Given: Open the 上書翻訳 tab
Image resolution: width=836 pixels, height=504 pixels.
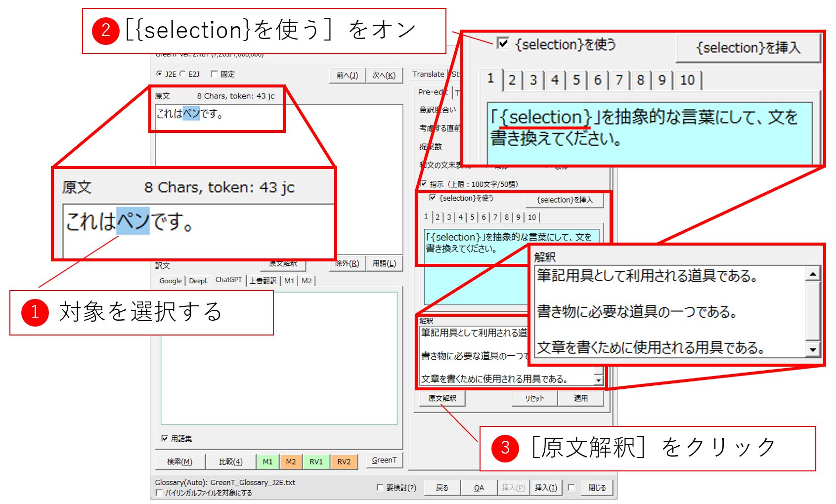Looking at the screenshot, I should pyautogui.click(x=263, y=281).
